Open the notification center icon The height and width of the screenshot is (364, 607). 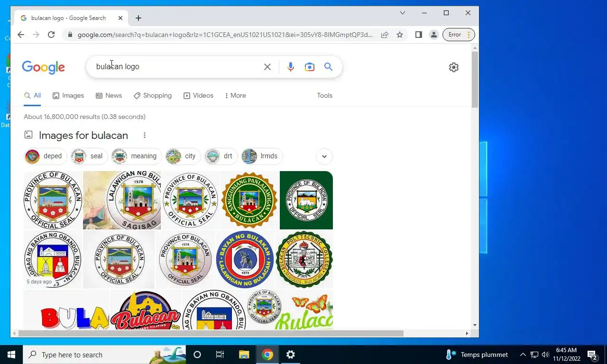593,355
